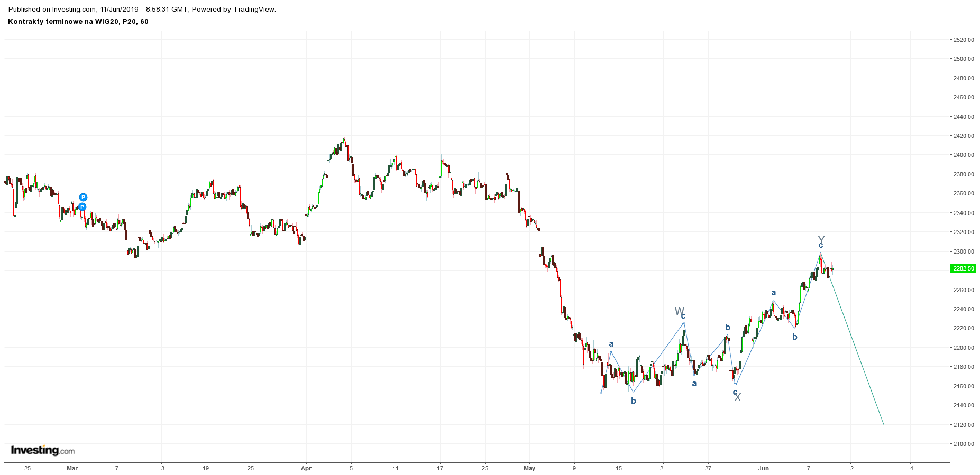This screenshot has height=475, width=980.
Task: Click the 2360.00 price axis label
Action: (x=964, y=193)
